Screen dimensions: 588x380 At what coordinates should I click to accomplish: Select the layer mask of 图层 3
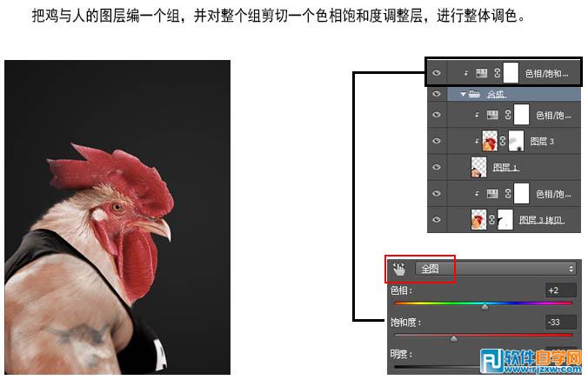[516, 141]
